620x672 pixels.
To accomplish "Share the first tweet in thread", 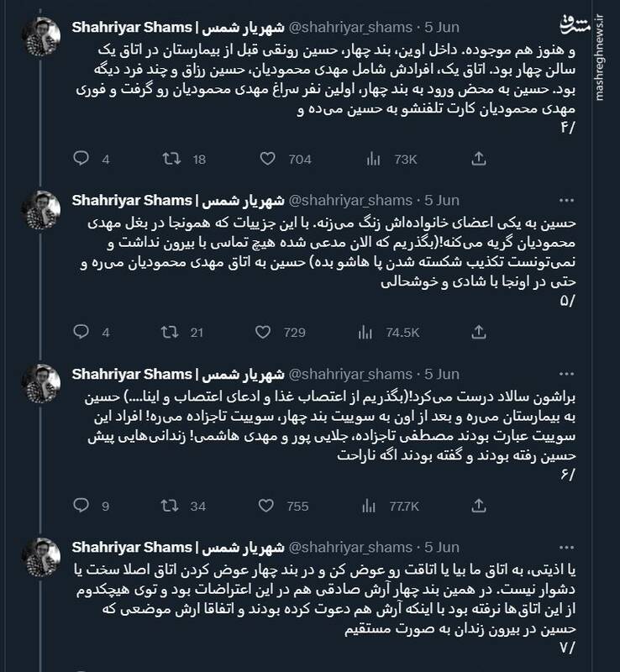I will coord(478,159).
